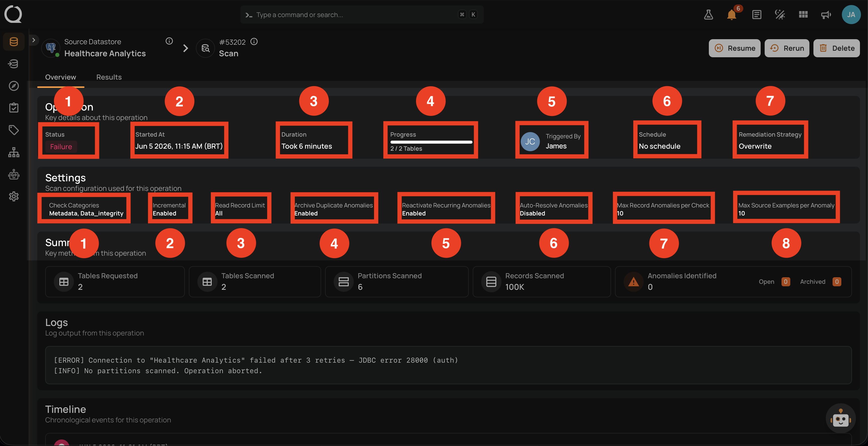868x446 pixels.
Task: Click the Progress bar for 2 / 2 Tables
Action: coord(431,142)
